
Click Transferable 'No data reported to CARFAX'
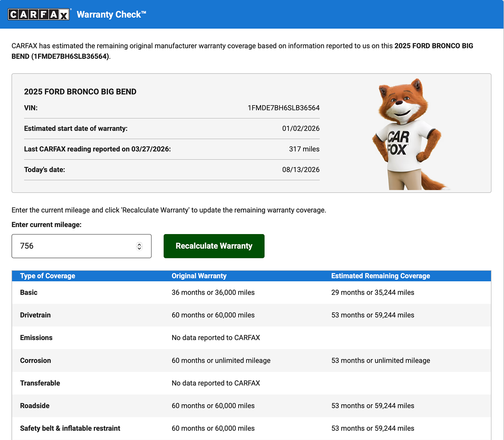(216, 383)
